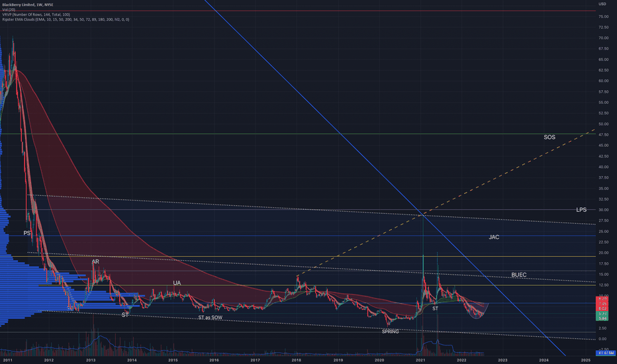Click the SPRING text annotation
The height and width of the screenshot is (364, 617).
pyautogui.click(x=391, y=332)
